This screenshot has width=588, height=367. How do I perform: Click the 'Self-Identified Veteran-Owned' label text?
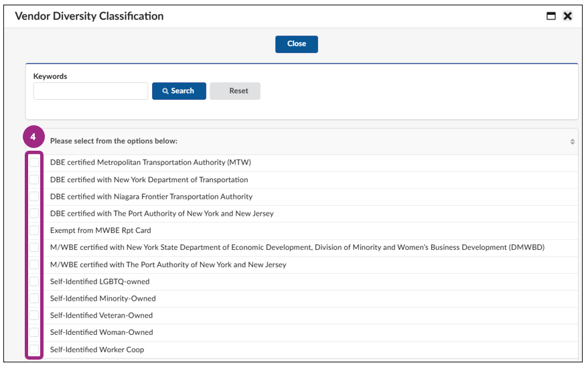pyautogui.click(x=101, y=315)
